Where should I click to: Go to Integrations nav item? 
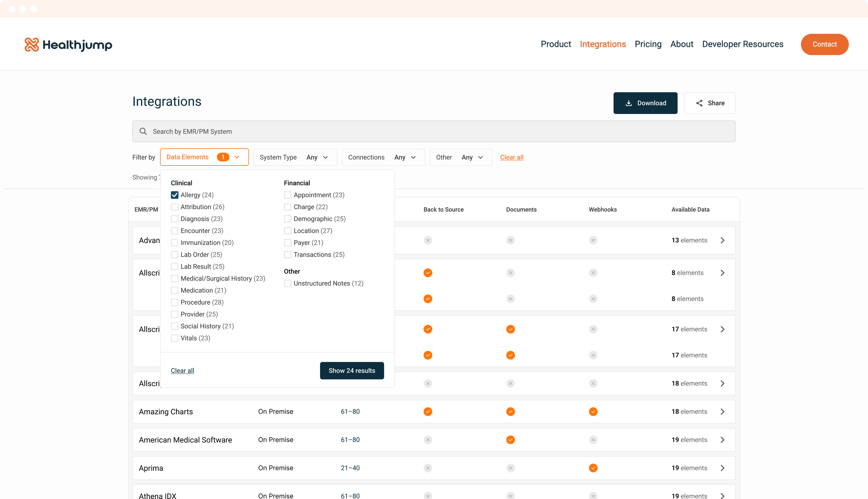[x=603, y=44]
